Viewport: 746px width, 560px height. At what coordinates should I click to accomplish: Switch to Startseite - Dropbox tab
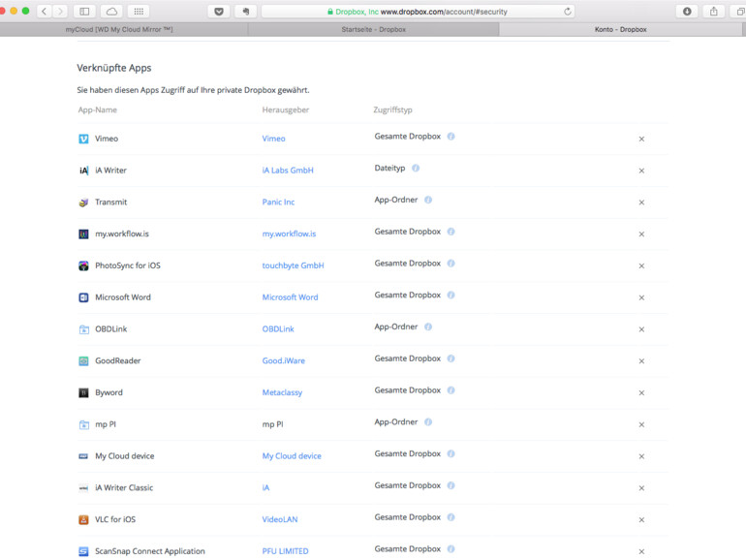click(x=373, y=29)
